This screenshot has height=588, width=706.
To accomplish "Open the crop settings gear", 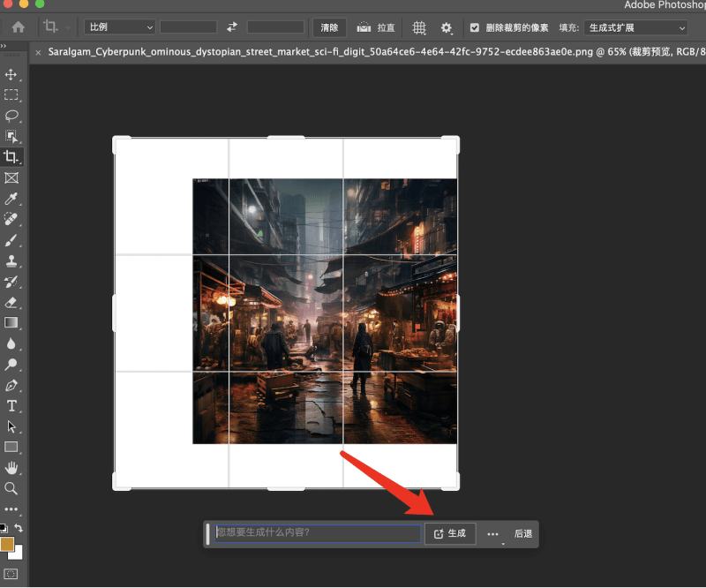I will pos(447,27).
